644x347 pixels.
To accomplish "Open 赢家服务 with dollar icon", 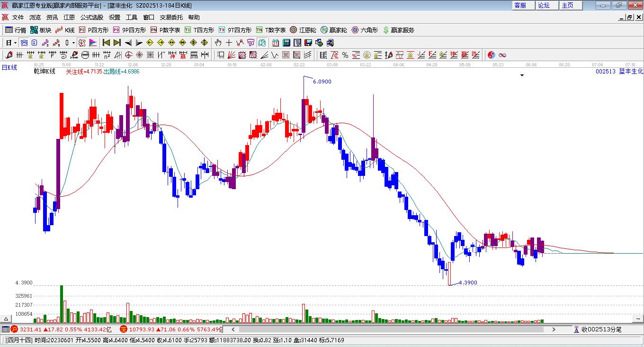I will tap(398, 30).
